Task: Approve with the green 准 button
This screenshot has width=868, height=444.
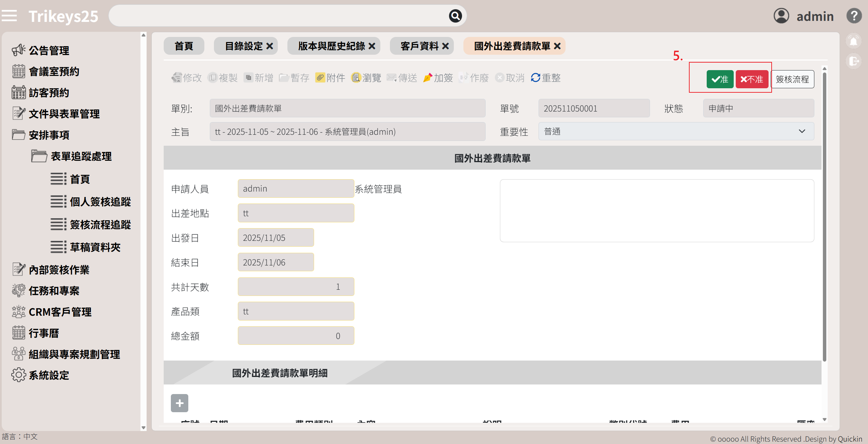Action: [720, 79]
